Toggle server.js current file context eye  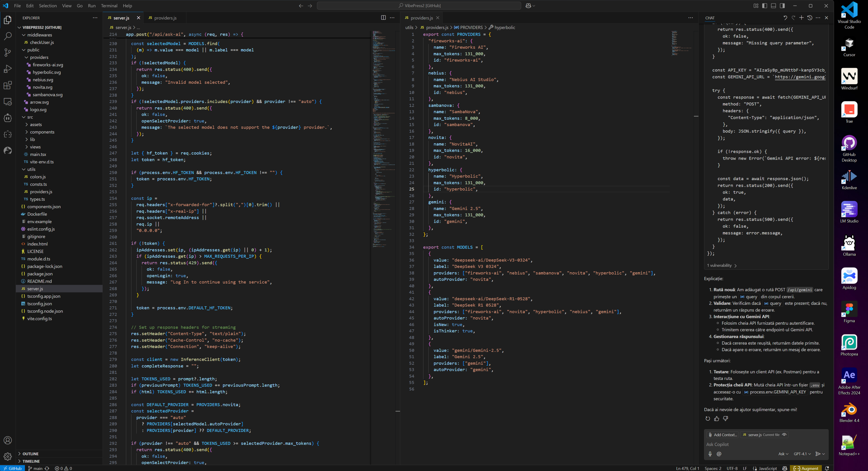[x=784, y=435]
